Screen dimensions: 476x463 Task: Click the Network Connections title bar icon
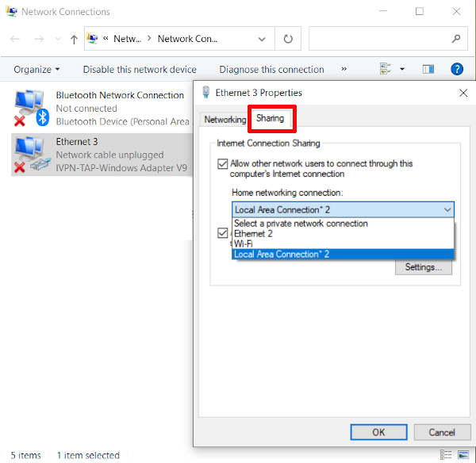pyautogui.click(x=12, y=12)
